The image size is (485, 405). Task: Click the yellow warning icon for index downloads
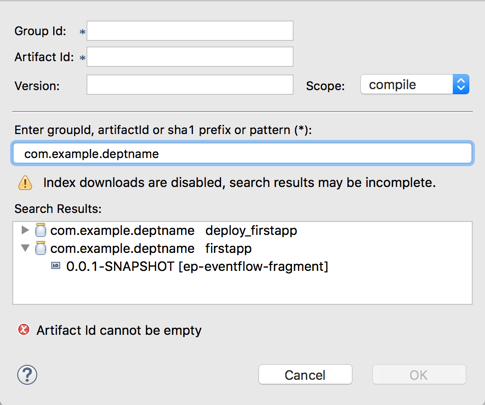[25, 183]
